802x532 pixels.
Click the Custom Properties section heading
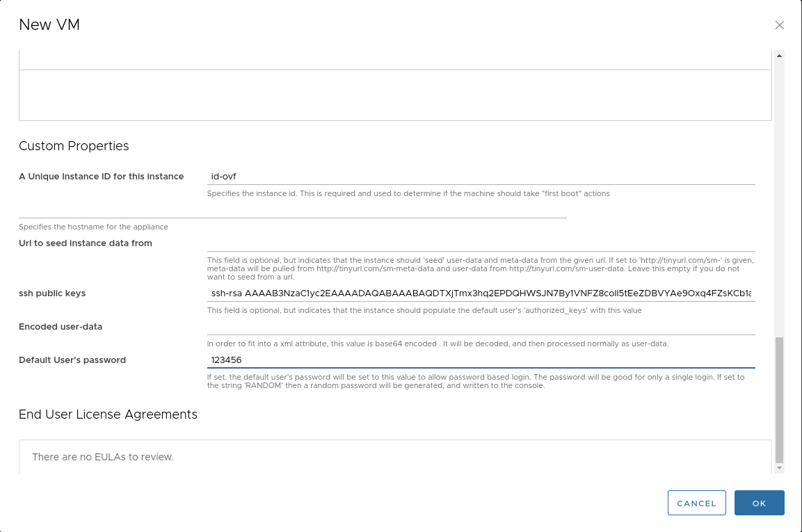pos(74,146)
